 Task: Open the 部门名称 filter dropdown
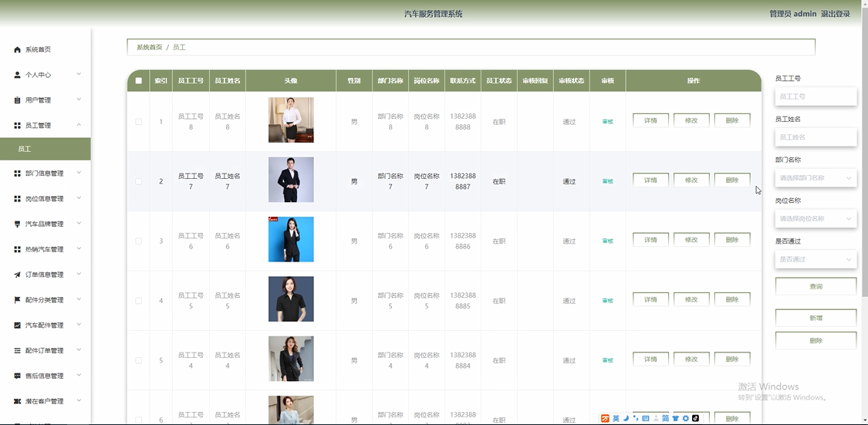[816, 177]
